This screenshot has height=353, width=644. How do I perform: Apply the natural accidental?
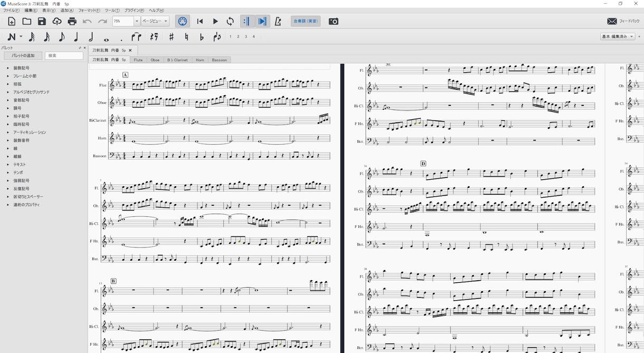pyautogui.click(x=186, y=37)
